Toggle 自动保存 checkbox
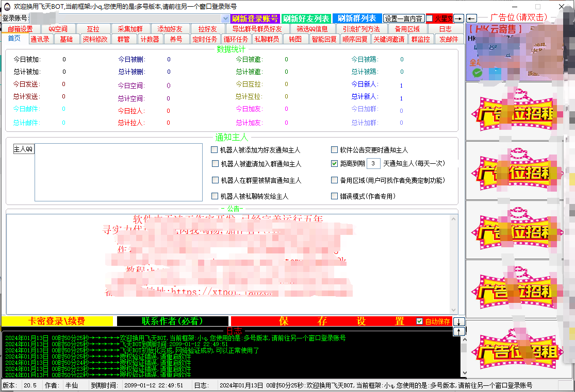 coord(419,321)
